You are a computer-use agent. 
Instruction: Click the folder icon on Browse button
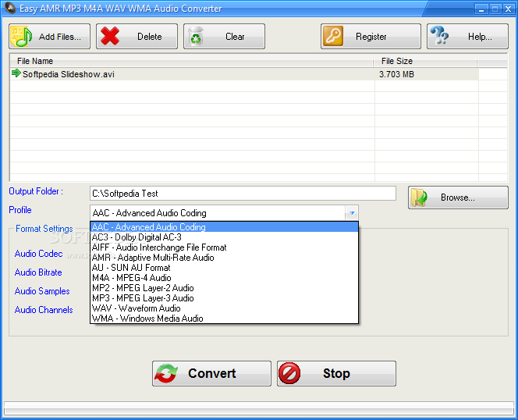pos(419,198)
